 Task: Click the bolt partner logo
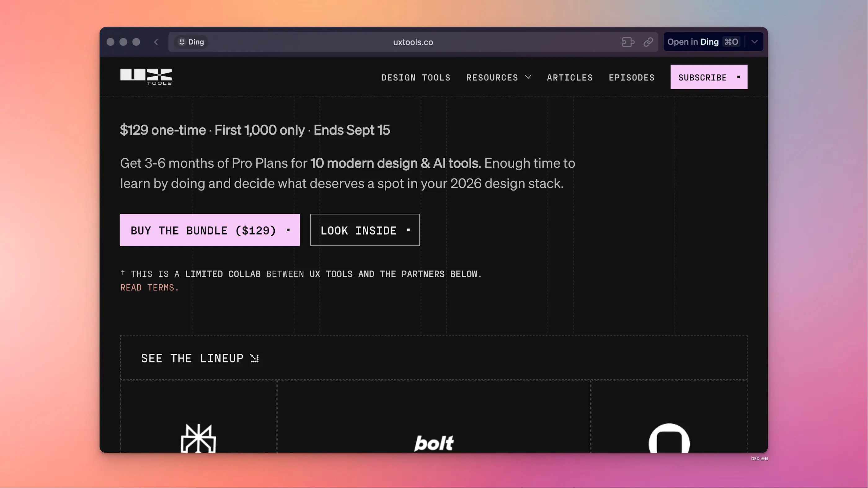434,442
